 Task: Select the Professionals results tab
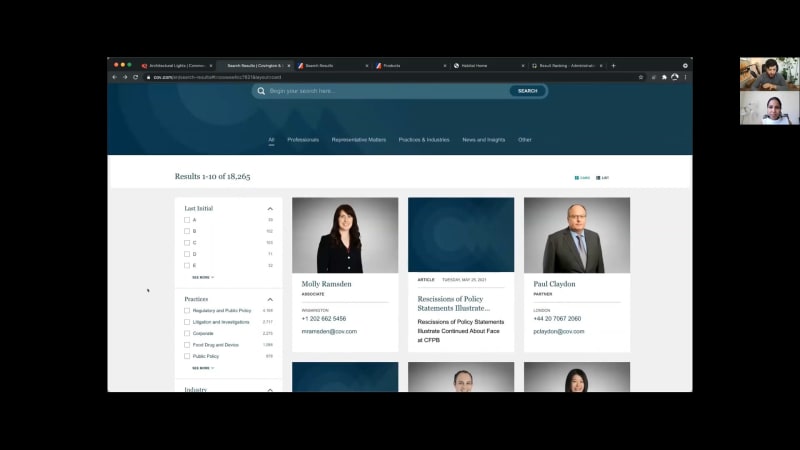[x=303, y=140]
